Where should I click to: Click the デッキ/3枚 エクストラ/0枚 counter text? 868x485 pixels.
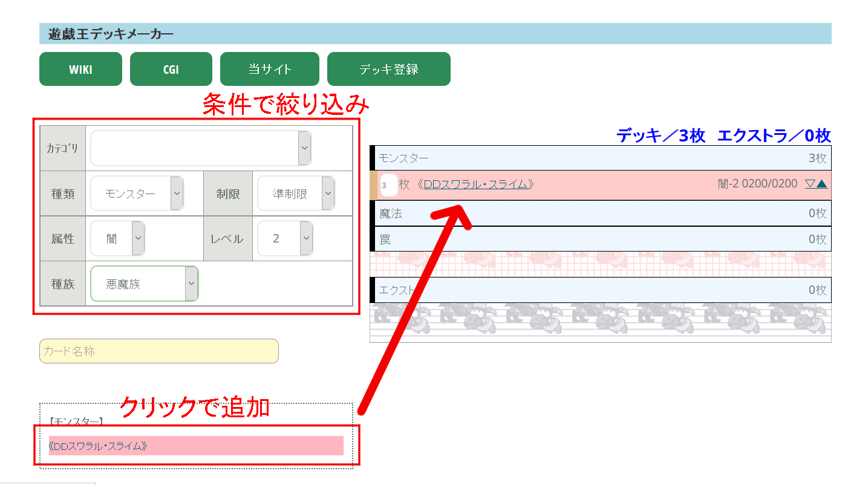[x=723, y=135]
